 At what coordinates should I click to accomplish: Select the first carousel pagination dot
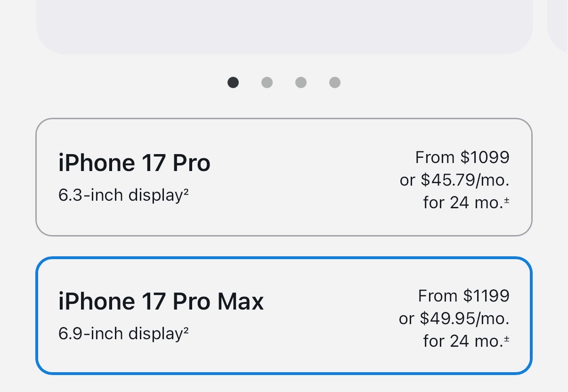(233, 82)
